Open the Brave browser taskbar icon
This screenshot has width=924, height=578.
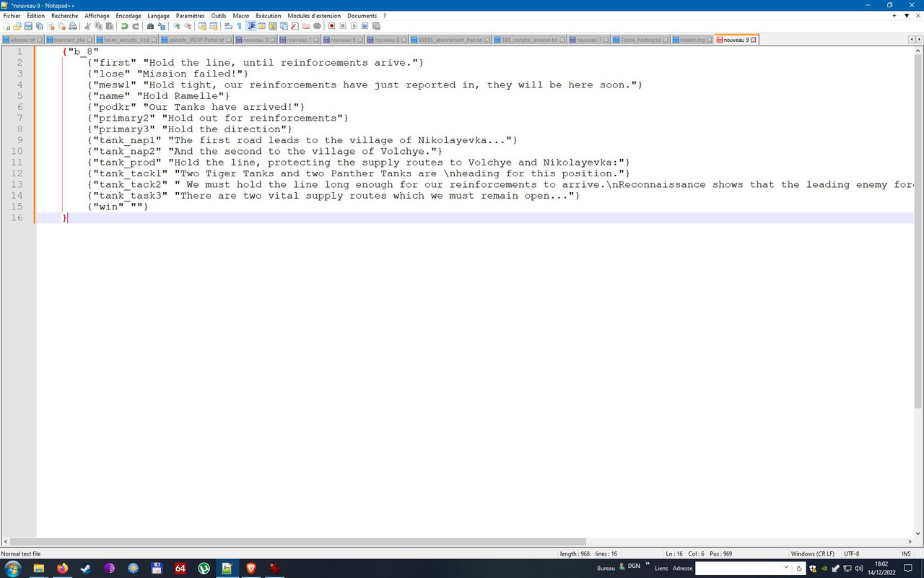click(x=250, y=569)
